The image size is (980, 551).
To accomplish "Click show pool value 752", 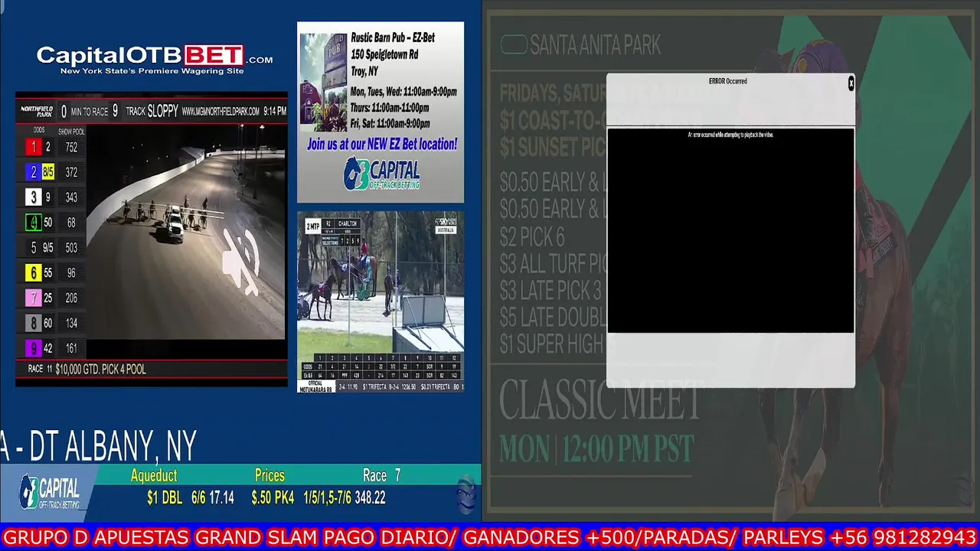I will tap(71, 148).
